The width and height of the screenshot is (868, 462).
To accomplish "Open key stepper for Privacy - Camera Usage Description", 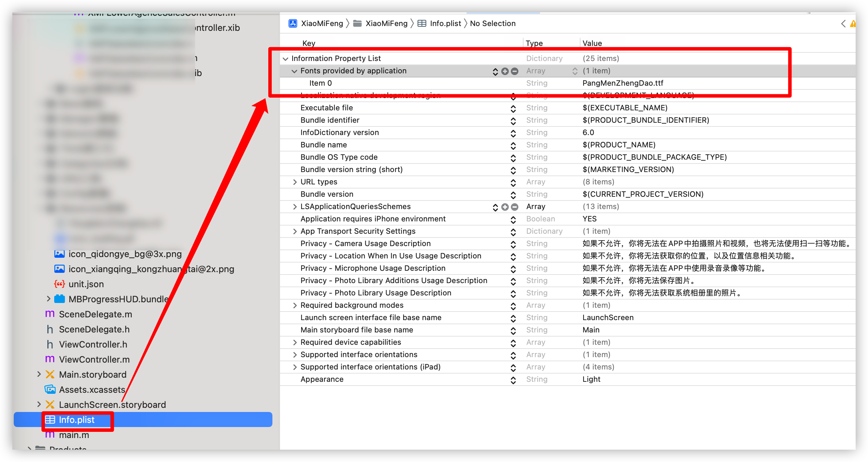I will pos(513,244).
